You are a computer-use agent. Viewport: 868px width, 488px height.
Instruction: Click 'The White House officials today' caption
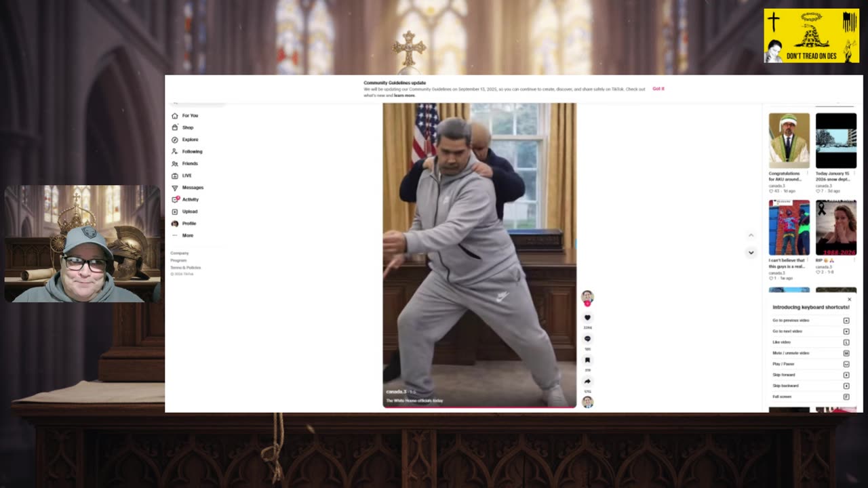pyautogui.click(x=414, y=401)
